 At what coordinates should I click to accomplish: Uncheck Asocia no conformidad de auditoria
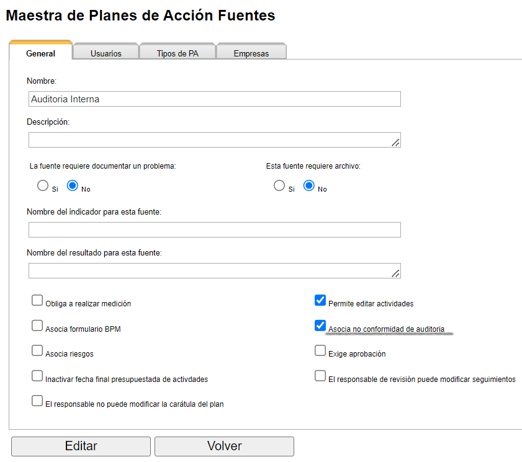[x=320, y=325]
